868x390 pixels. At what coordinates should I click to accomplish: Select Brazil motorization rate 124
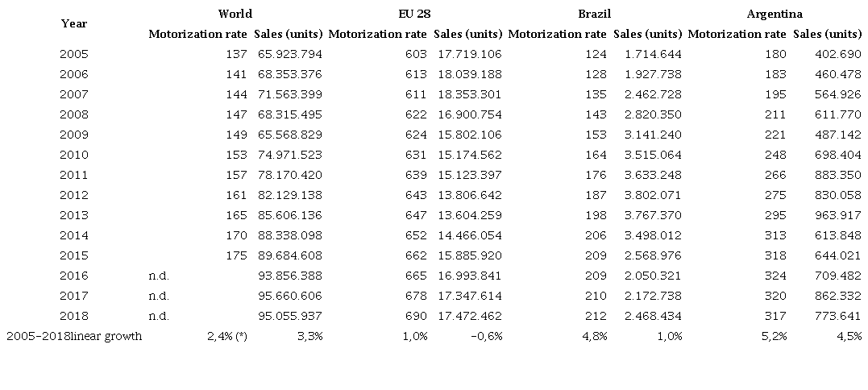click(596, 54)
